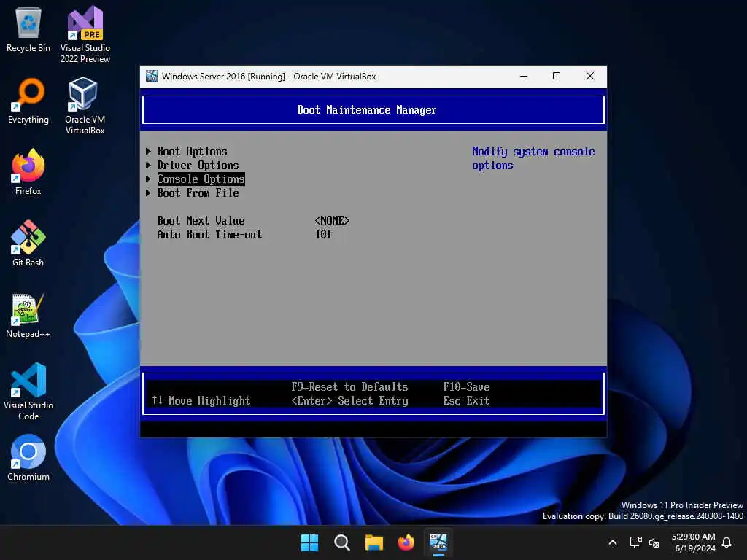Open the network status tray icon
747x560 pixels.
tap(635, 542)
